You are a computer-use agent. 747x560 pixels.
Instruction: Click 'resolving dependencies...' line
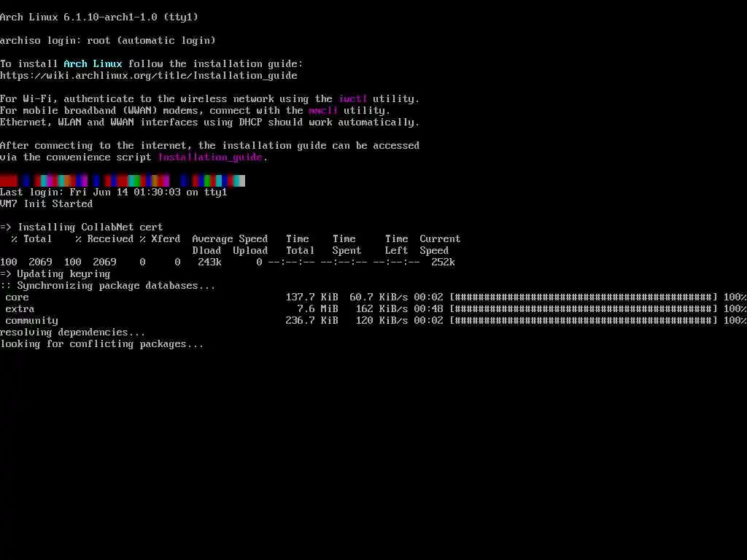[73, 332]
